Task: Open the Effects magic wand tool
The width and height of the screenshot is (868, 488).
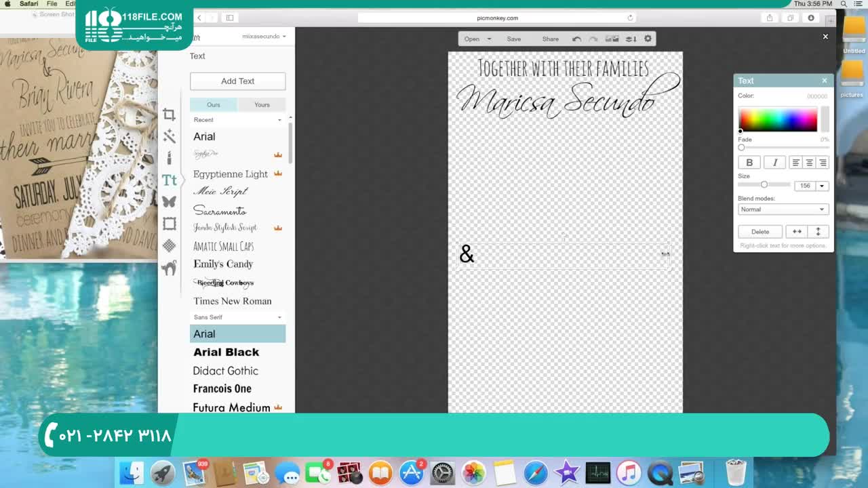Action: point(169,137)
